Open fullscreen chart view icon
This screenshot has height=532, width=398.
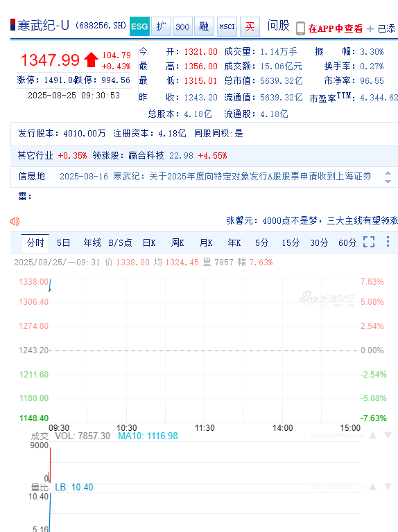369,242
